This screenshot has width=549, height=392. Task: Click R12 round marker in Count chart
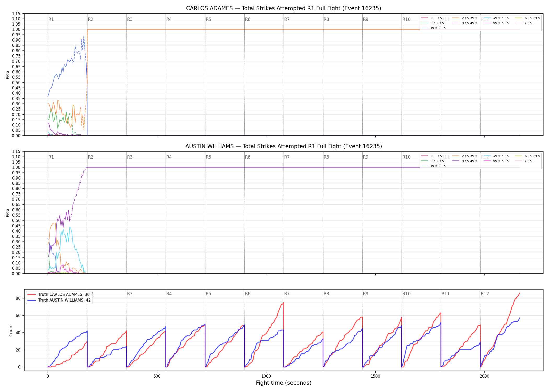485,294
